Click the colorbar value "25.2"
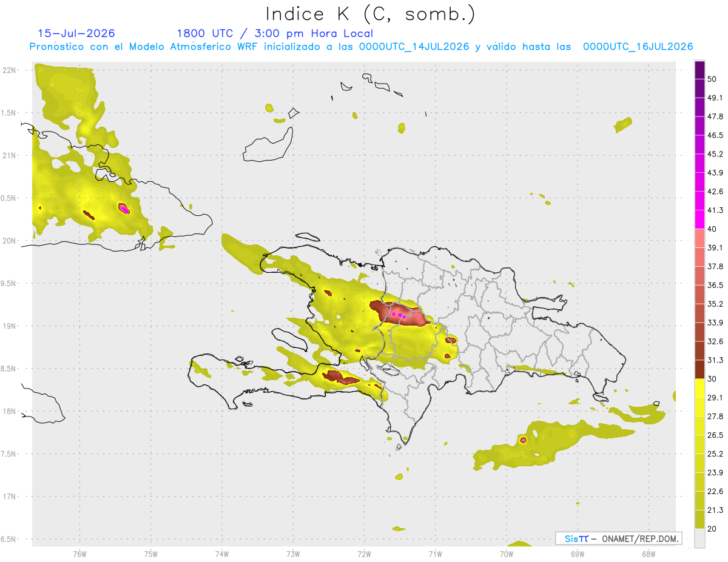The height and width of the screenshot is (562, 728). 715,453
